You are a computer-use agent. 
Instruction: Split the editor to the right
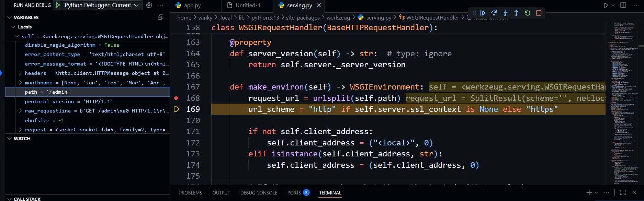click(x=623, y=5)
